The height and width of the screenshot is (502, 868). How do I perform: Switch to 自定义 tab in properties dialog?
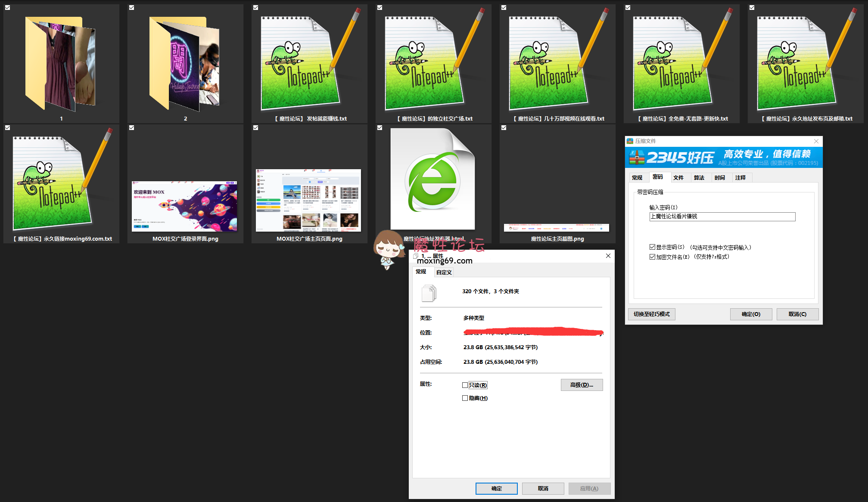(x=444, y=273)
